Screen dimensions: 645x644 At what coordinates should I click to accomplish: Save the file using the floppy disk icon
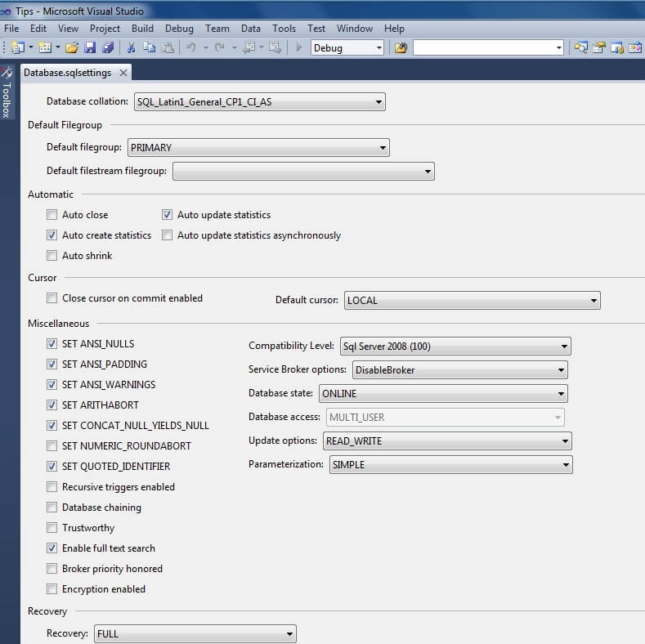click(90, 47)
